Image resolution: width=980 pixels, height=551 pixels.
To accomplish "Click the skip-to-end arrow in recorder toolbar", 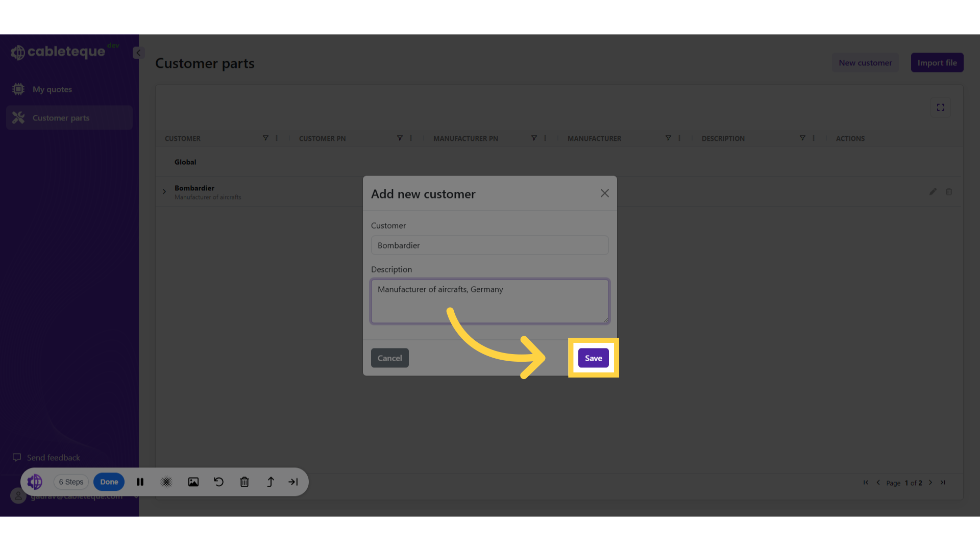I will click(x=293, y=482).
